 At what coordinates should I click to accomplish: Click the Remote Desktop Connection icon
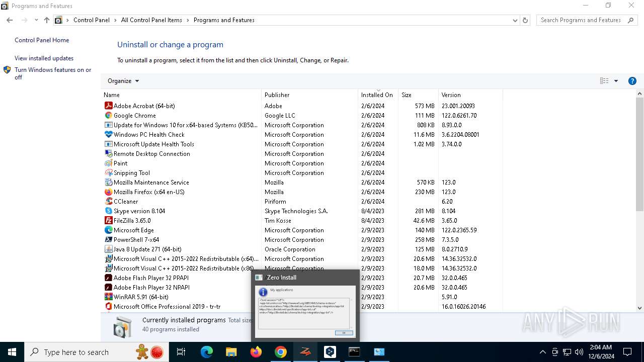[108, 153]
